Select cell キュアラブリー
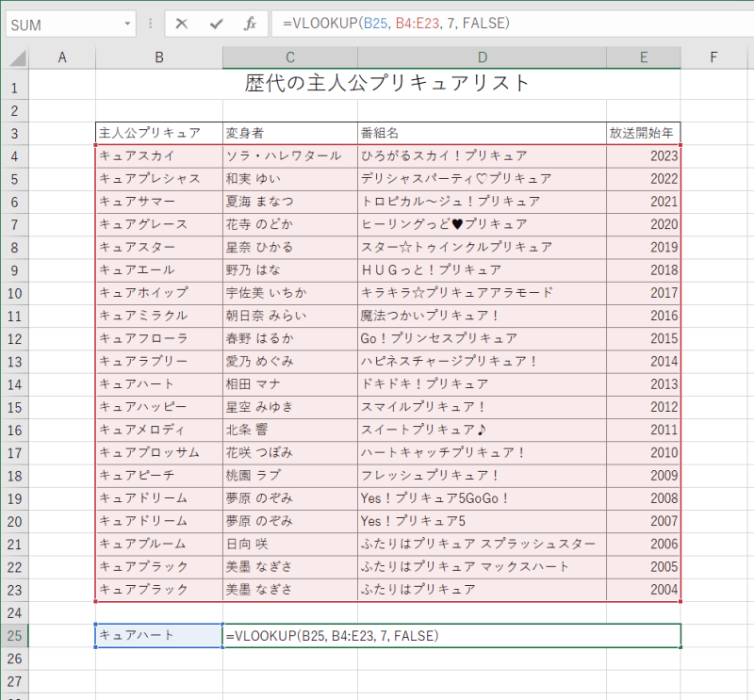Viewport: 754px width, 700px height. click(x=159, y=362)
